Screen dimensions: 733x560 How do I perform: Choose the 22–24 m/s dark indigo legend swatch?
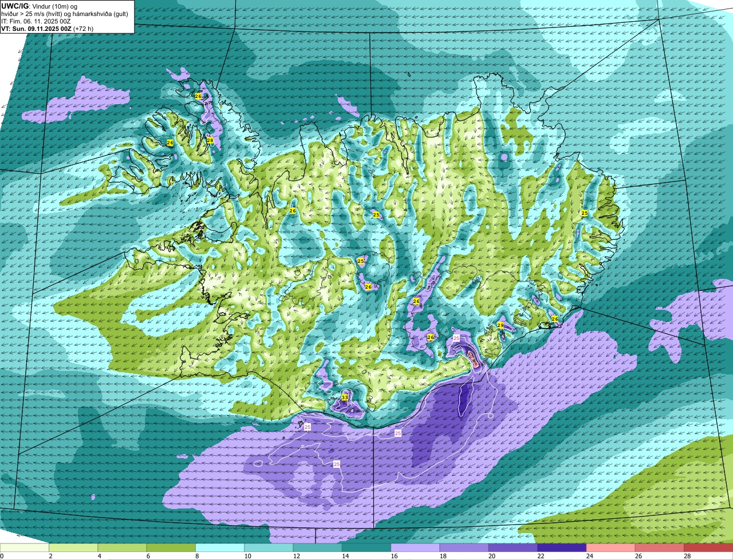coord(562,548)
